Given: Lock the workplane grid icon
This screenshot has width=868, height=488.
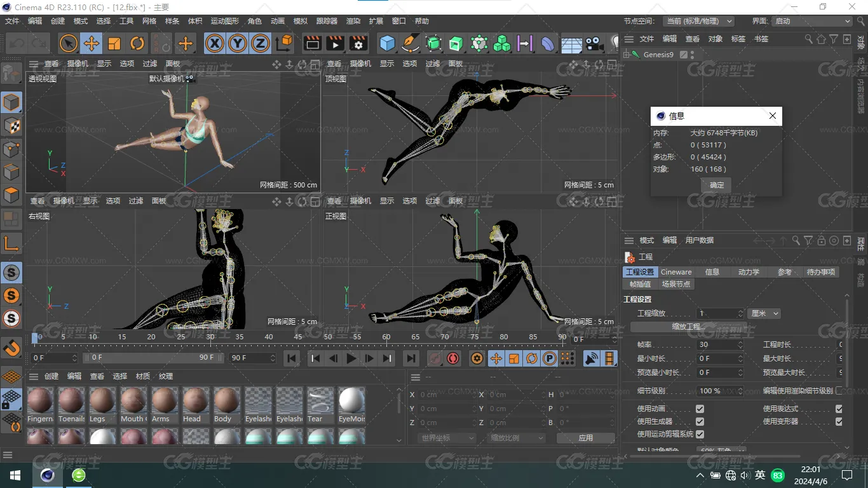Looking at the screenshot, I should [11, 399].
